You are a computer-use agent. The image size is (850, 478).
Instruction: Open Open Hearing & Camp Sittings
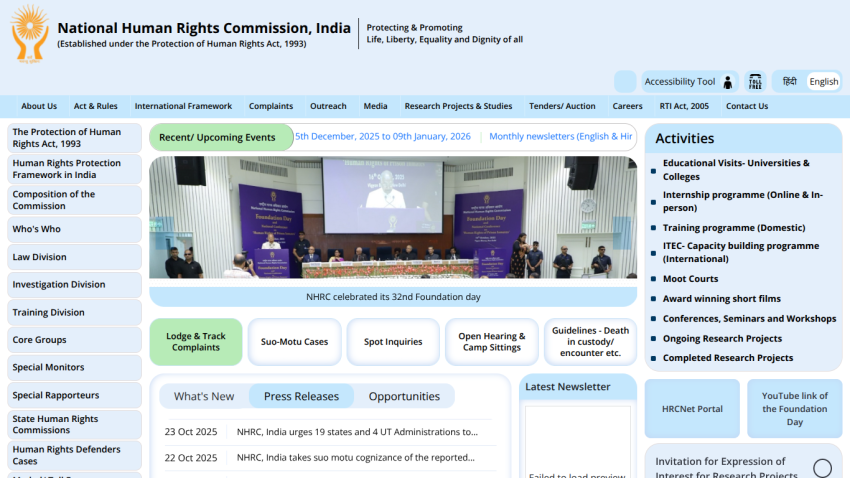pos(492,342)
